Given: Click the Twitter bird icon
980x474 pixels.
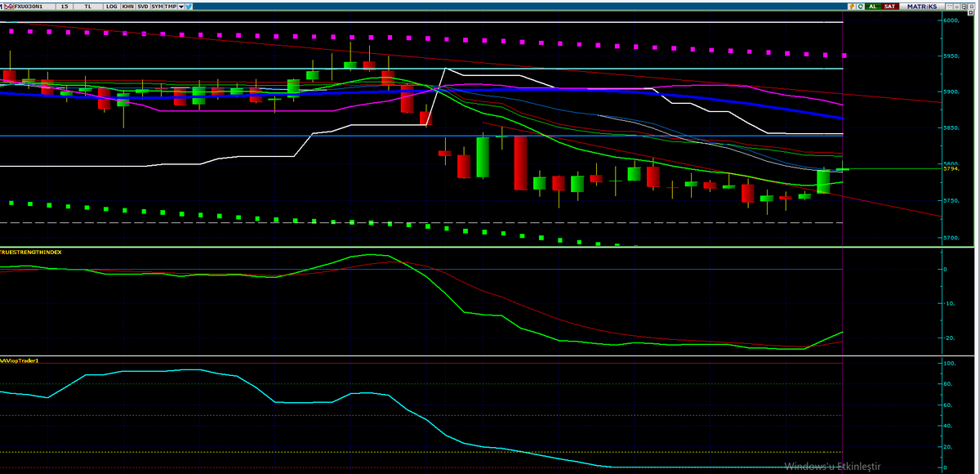Looking at the screenshot, I should 189,7.
